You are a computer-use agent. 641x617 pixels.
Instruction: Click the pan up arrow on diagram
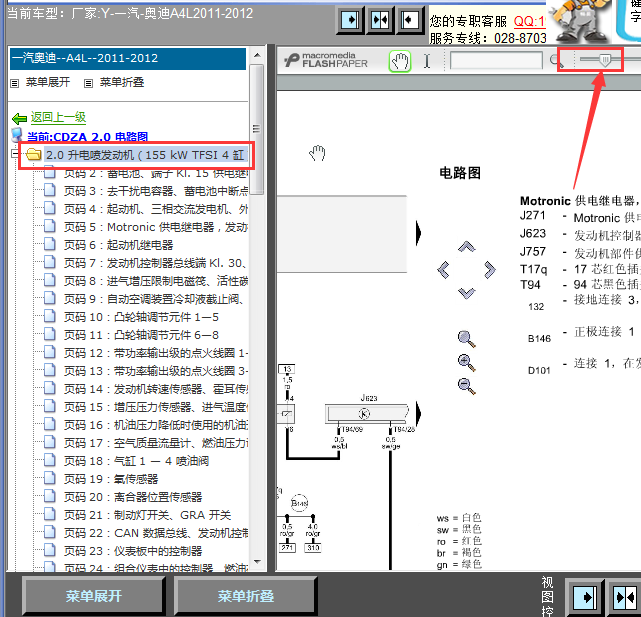466,247
